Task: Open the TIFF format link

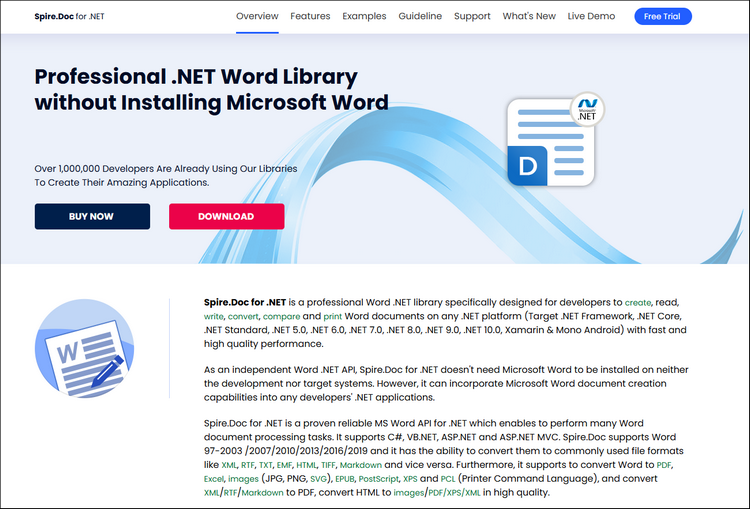Action: [328, 465]
